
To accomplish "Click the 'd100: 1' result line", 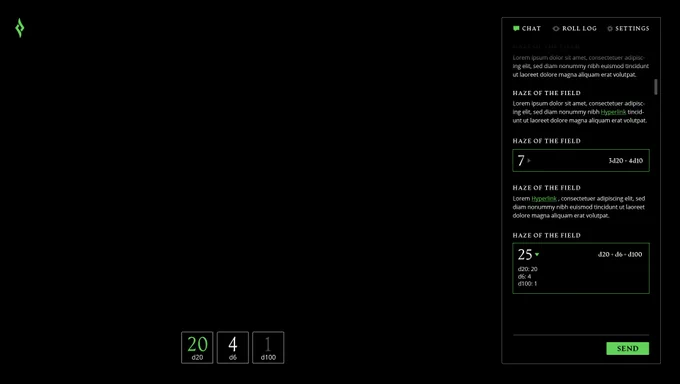I will (x=527, y=284).
